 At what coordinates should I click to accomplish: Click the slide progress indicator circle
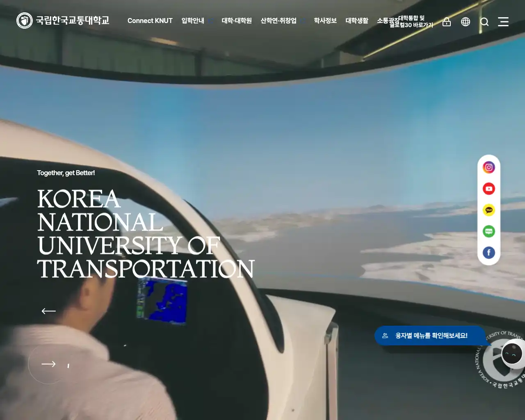[46, 364]
